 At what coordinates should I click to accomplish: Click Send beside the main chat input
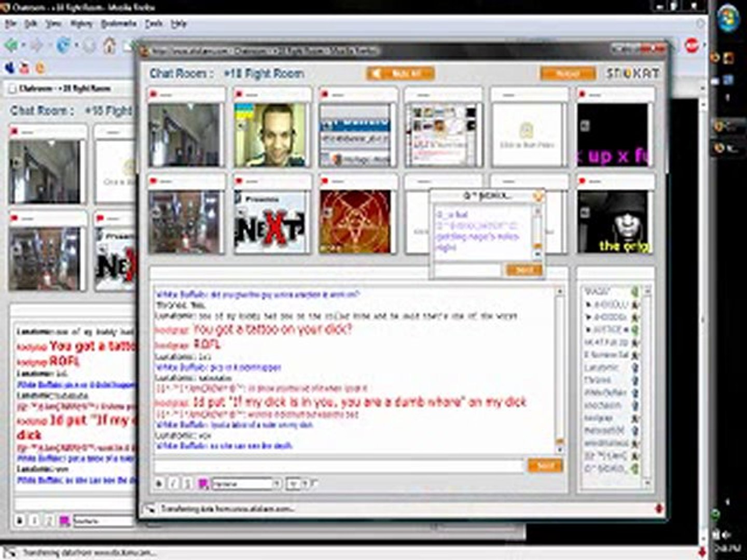pos(545,466)
